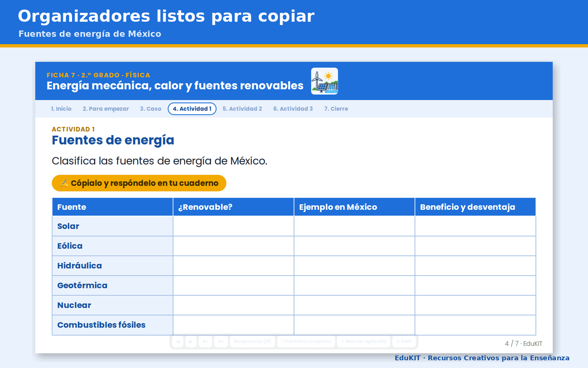Jump to 7. Cierre tab

[x=336, y=109]
